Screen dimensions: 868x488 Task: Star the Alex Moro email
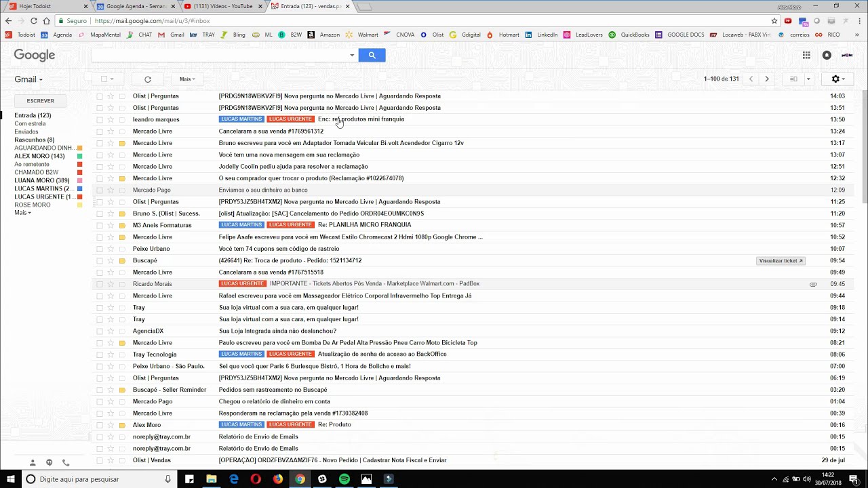[x=111, y=425]
